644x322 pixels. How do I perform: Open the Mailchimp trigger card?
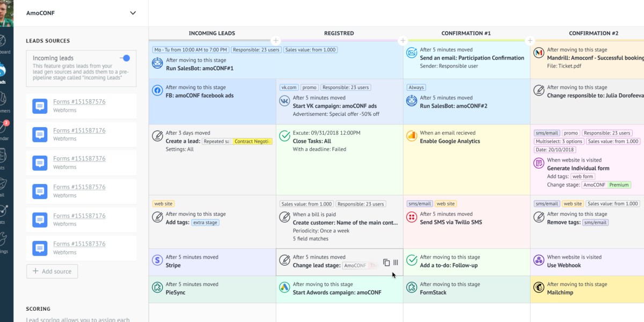(587, 289)
